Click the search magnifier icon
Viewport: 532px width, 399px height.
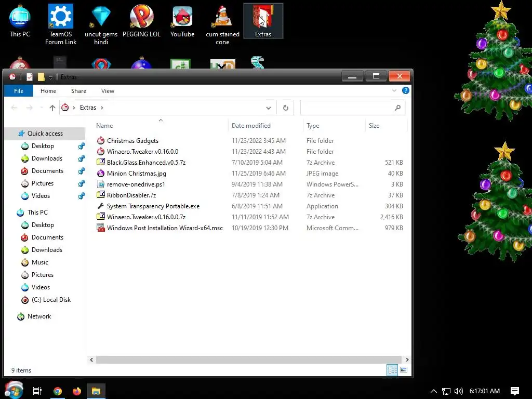coord(397,108)
